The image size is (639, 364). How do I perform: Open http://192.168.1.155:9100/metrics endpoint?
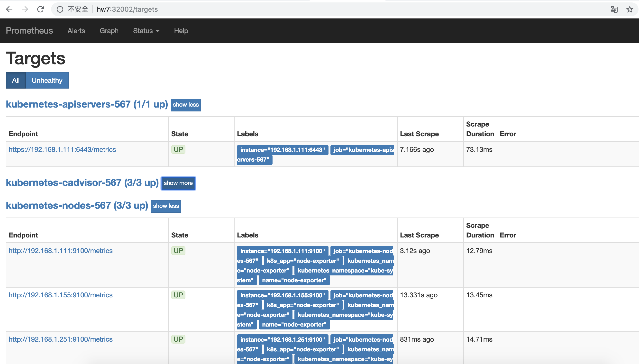pos(61,295)
